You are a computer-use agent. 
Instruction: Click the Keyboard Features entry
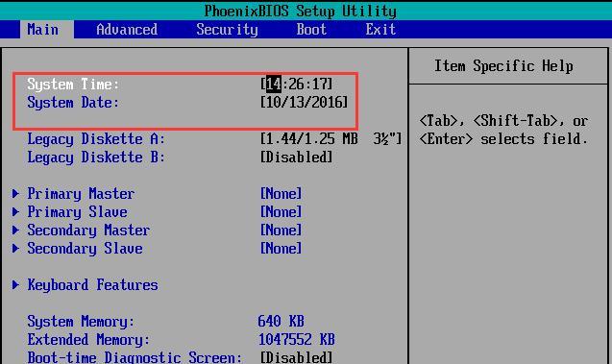(92, 285)
